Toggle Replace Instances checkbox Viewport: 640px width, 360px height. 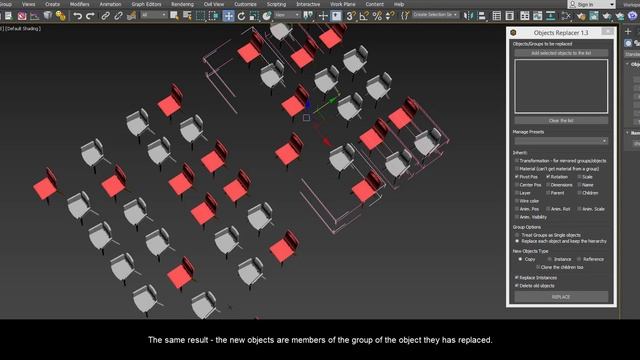pos(517,278)
